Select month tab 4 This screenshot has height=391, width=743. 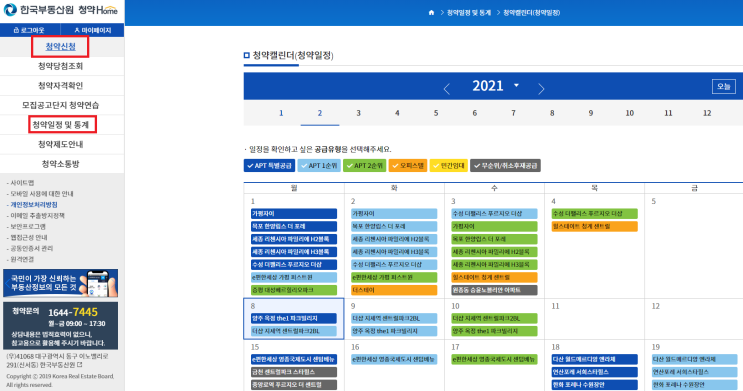point(397,113)
